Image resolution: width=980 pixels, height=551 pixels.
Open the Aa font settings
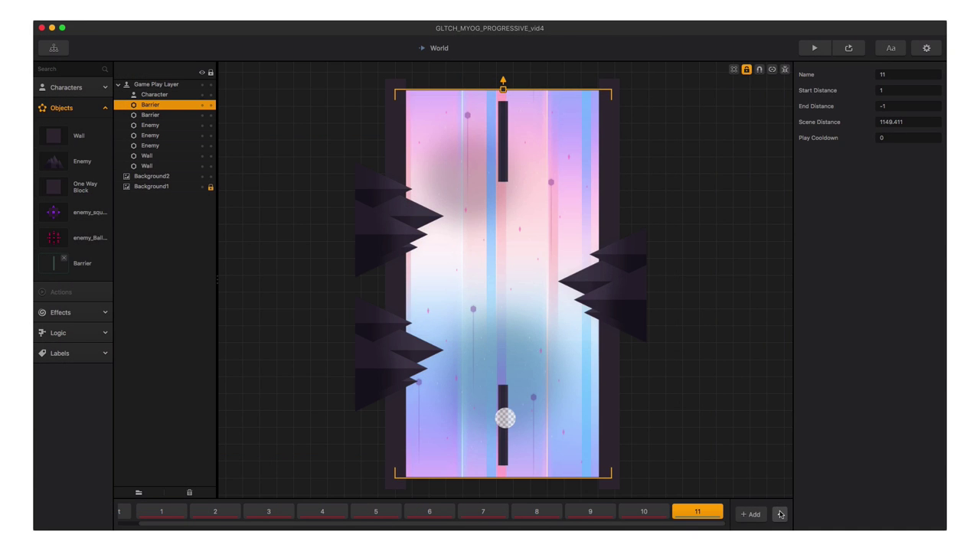pos(890,48)
